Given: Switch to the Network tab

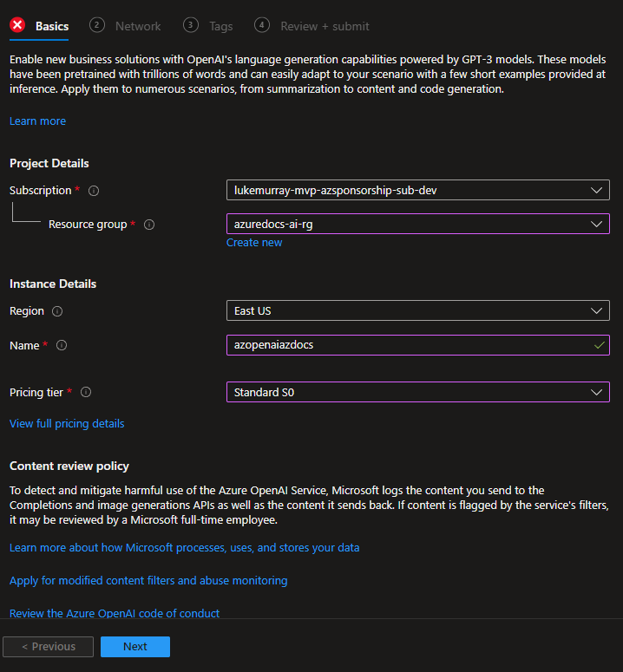Looking at the screenshot, I should click(138, 26).
